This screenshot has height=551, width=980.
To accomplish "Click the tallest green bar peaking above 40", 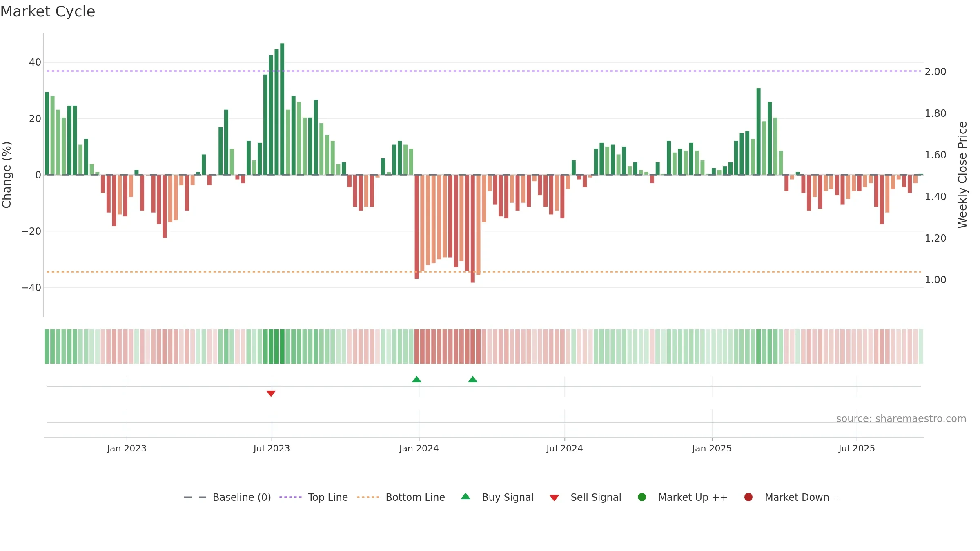I will pyautogui.click(x=282, y=109).
